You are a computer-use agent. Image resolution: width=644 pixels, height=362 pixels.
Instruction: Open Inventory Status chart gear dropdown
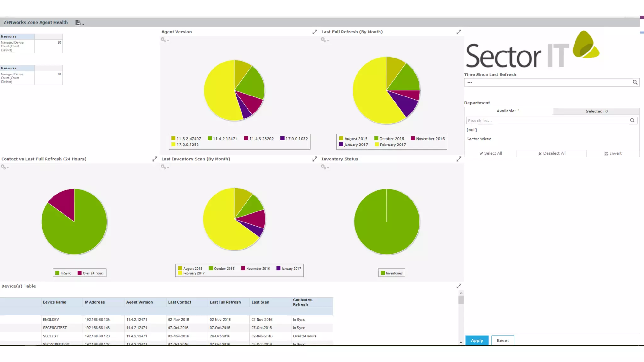point(325,167)
